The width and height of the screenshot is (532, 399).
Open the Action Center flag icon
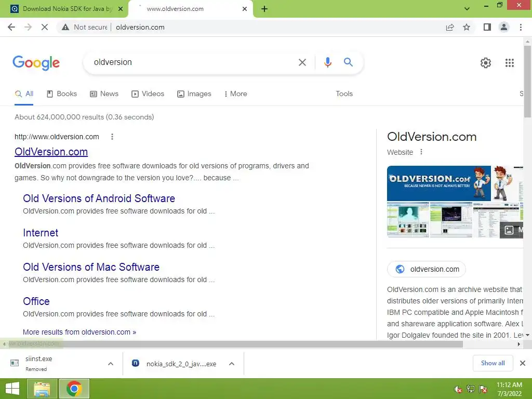[x=483, y=389]
